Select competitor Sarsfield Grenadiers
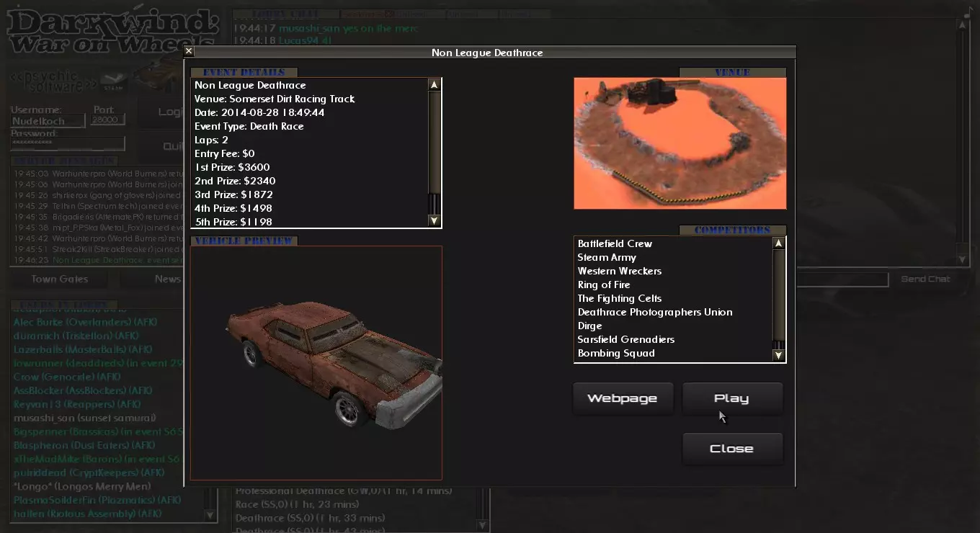The height and width of the screenshot is (533, 980). click(625, 339)
